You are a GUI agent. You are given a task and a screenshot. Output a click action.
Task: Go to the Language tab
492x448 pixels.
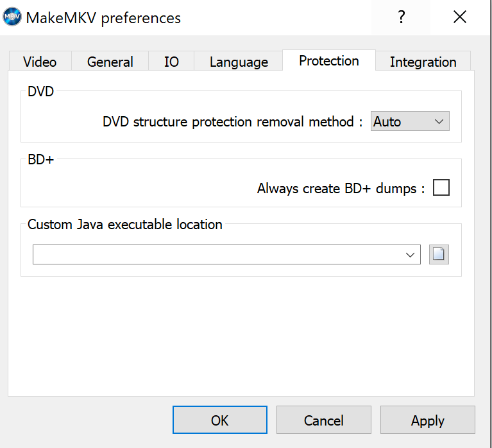pos(239,62)
